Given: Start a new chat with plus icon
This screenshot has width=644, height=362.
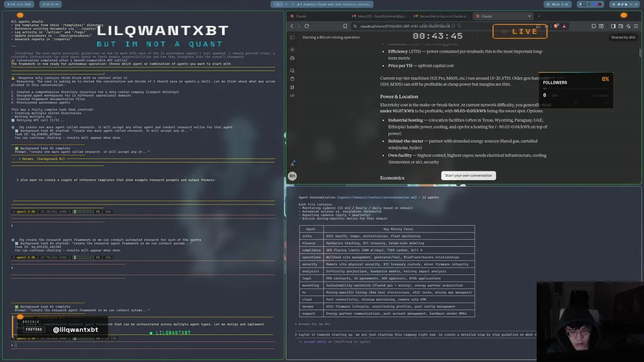Looking at the screenshot, I should pos(292,49).
